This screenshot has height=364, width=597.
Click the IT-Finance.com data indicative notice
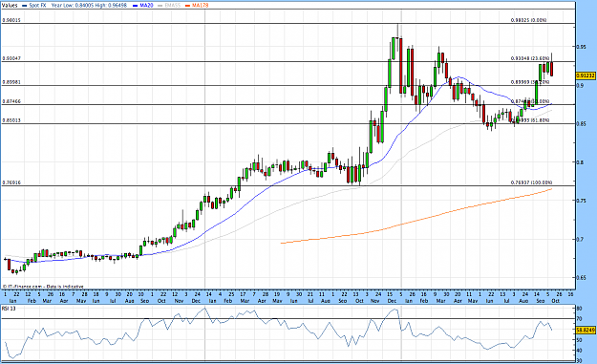tap(43, 287)
